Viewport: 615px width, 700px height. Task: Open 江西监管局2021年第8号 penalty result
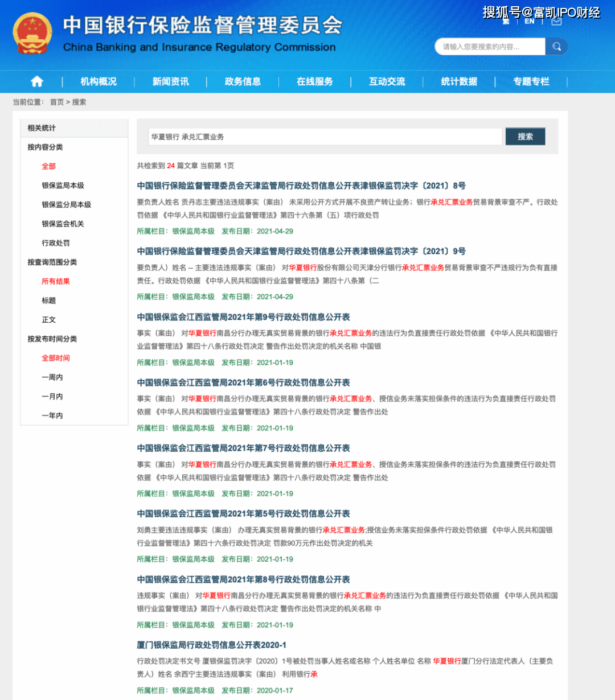tap(243, 579)
